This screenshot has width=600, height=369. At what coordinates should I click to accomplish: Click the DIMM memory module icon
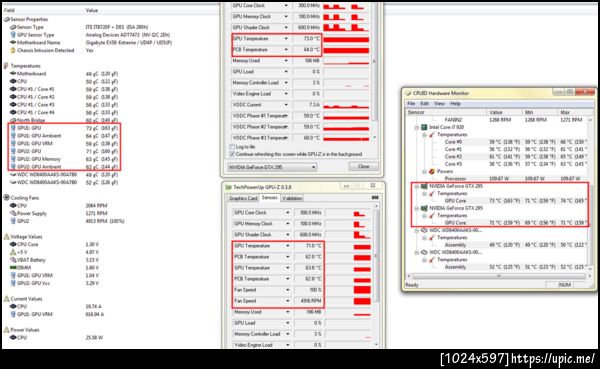coord(13,268)
